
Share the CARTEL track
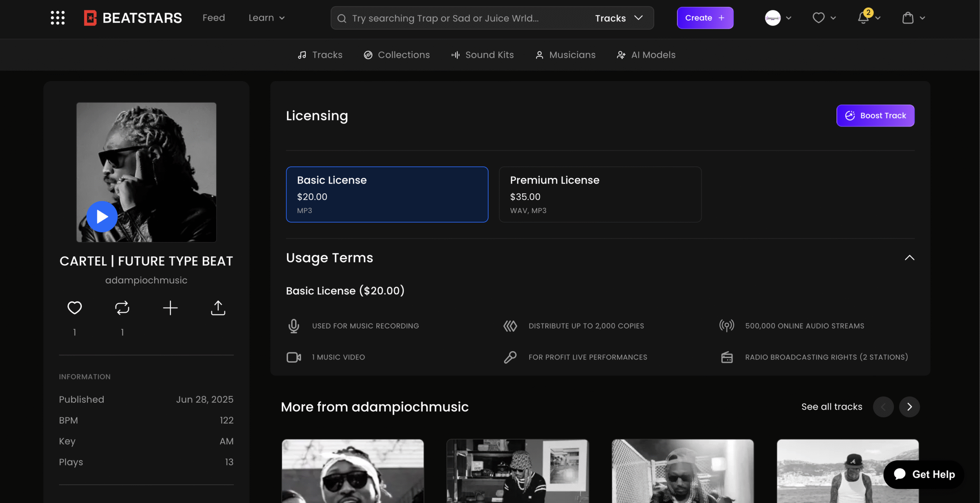click(218, 308)
